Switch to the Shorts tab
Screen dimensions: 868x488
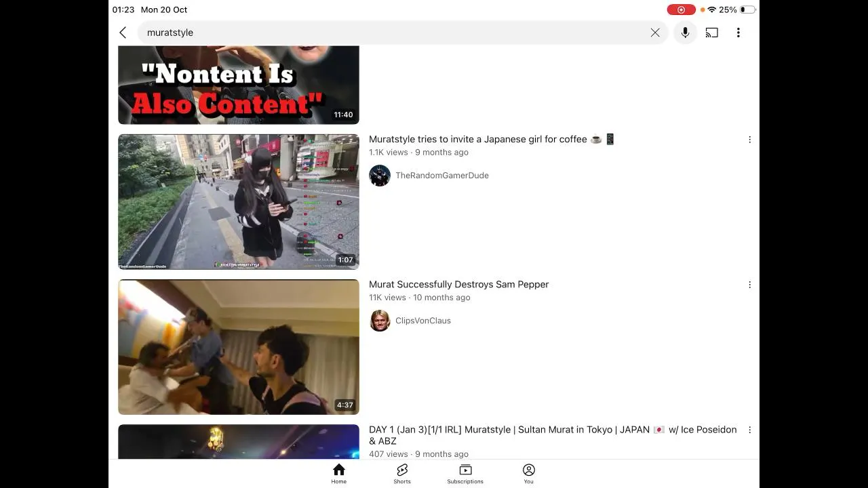click(402, 474)
